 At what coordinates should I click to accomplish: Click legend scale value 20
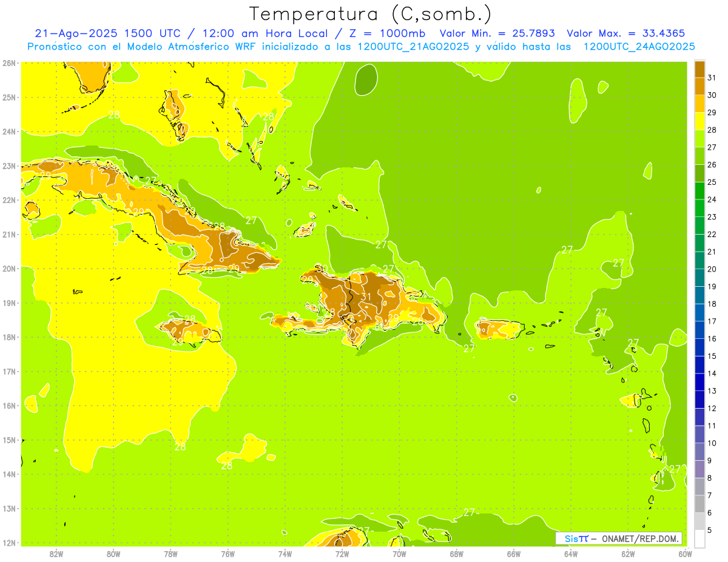pos(712,269)
